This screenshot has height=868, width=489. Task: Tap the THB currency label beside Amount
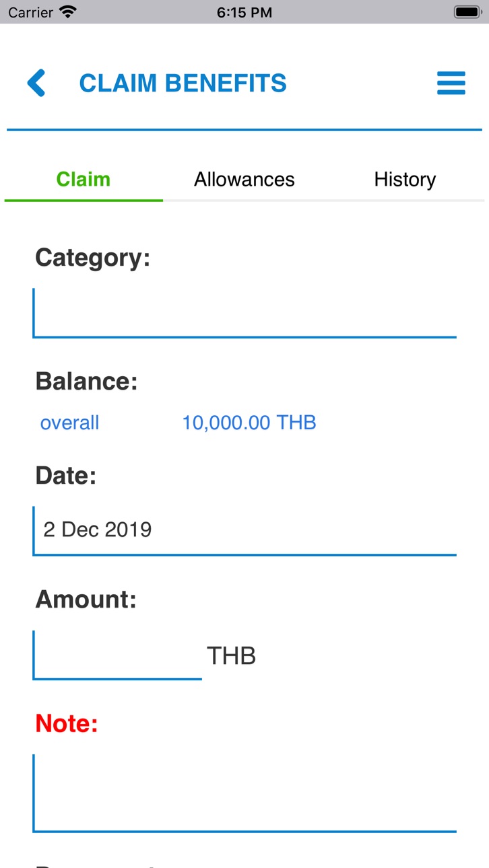(x=231, y=655)
